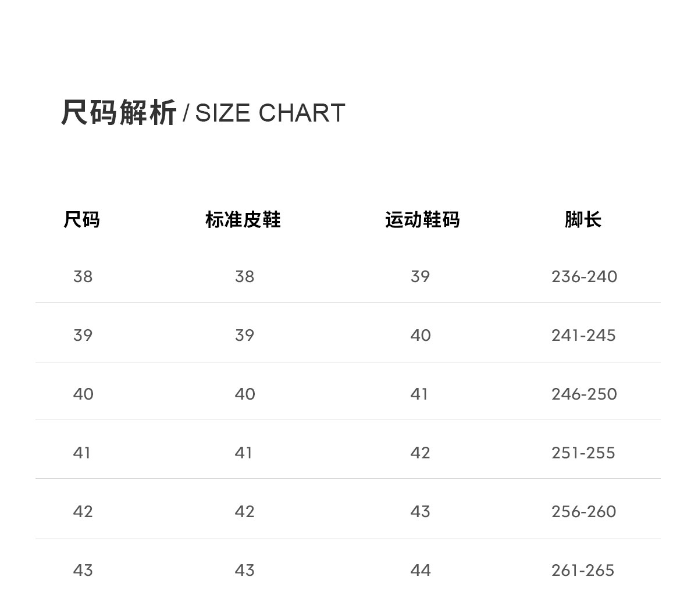Select foot length value 241-245
The image size is (698, 616).
pyautogui.click(x=583, y=336)
